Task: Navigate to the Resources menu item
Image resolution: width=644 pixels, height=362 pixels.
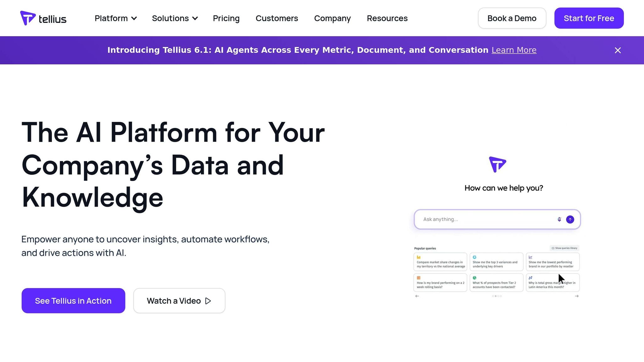Action: coord(387,18)
